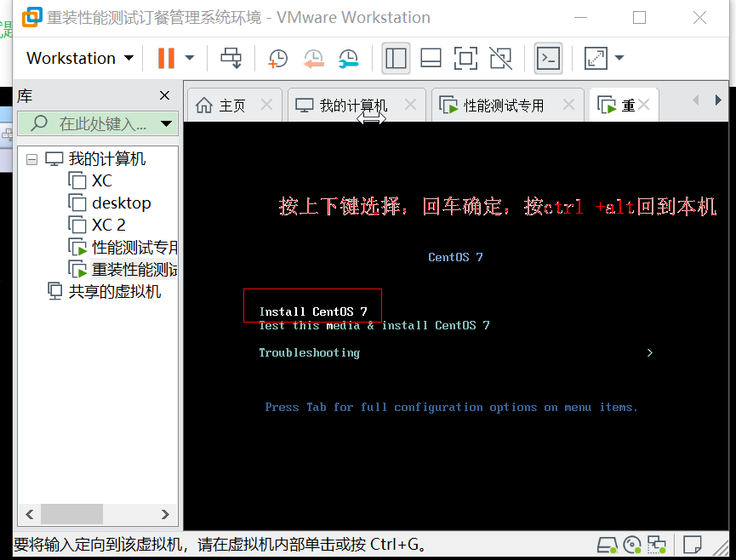Close the 性能测试专用 tab

coord(568,105)
